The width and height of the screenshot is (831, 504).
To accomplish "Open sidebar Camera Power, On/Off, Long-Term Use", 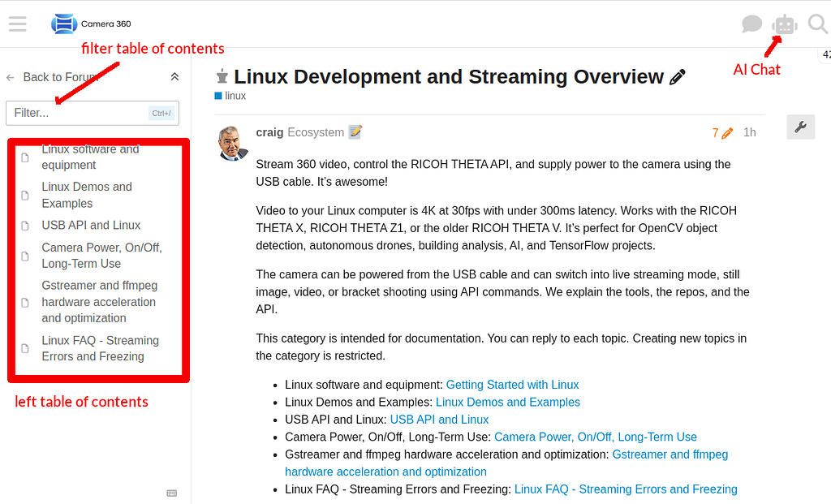I will coord(101,256).
